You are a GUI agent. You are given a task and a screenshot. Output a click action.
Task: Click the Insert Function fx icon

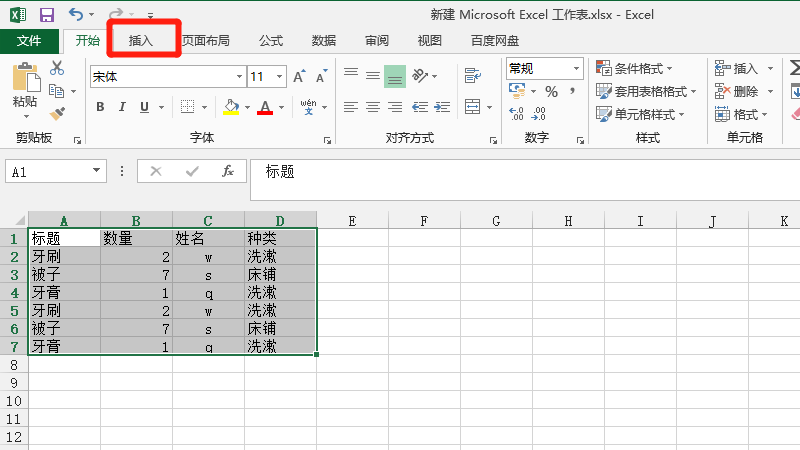tap(228, 171)
